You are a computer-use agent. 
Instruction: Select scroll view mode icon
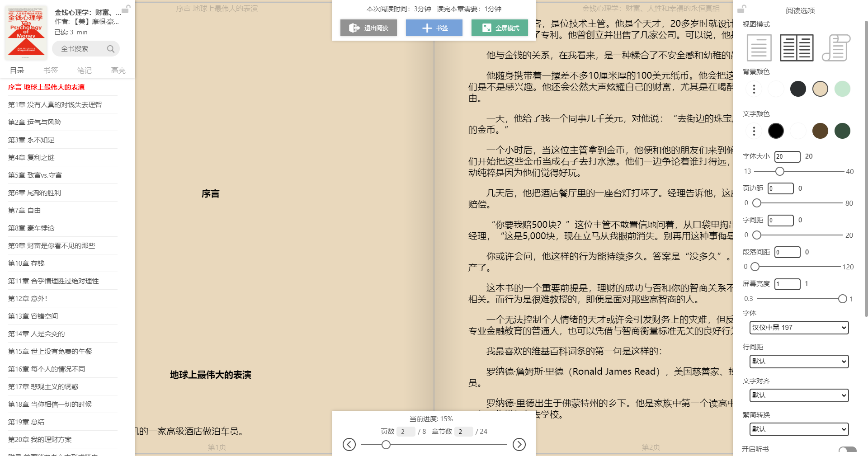[836, 48]
